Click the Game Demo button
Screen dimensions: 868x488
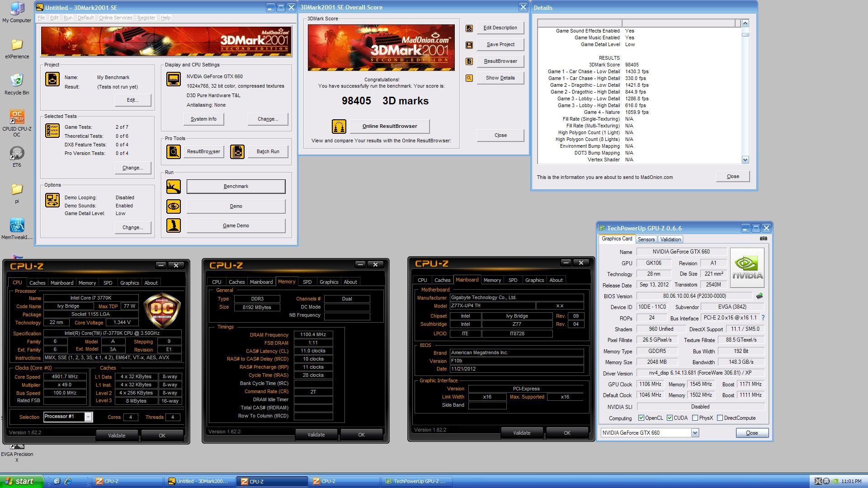(x=236, y=226)
